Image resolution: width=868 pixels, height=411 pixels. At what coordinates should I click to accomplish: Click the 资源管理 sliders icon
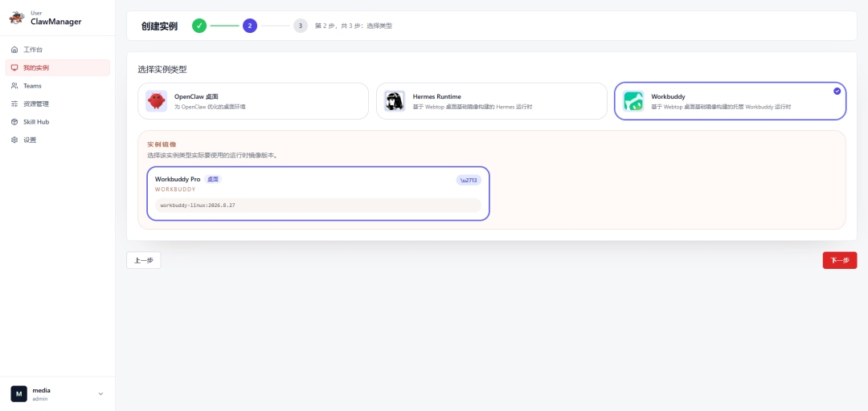coord(14,104)
